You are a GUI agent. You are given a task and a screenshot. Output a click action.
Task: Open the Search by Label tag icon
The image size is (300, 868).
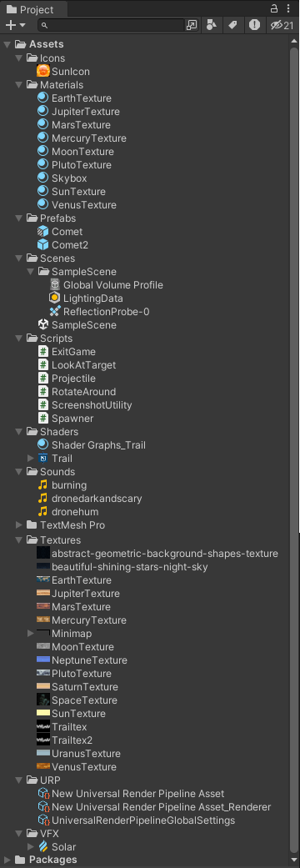click(x=232, y=25)
